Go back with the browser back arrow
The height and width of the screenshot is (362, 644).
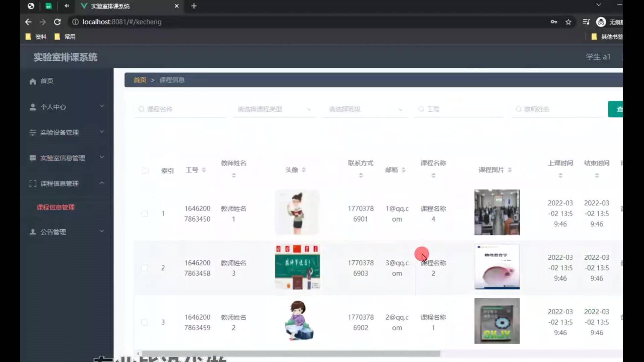tap(28, 22)
